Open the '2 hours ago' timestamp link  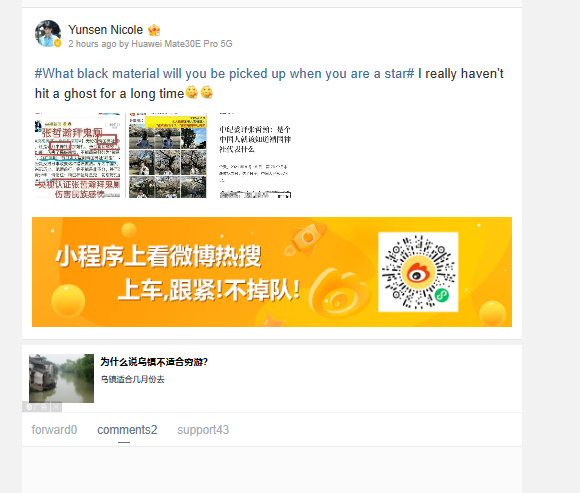coord(92,44)
